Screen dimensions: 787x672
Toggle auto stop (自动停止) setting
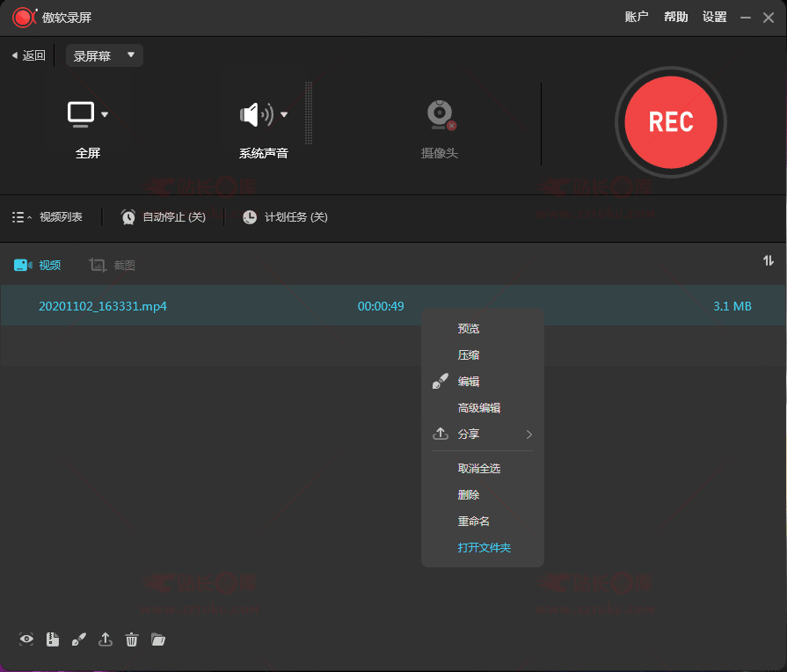(164, 217)
